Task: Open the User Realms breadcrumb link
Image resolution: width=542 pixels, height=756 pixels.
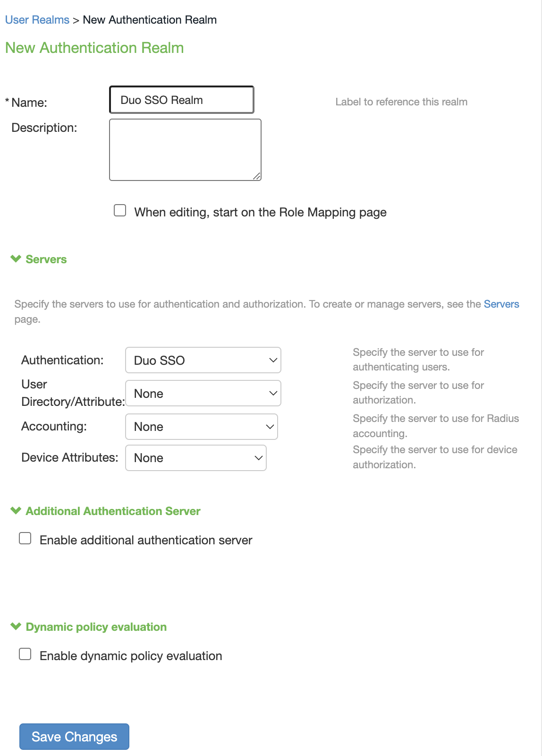Action: tap(36, 19)
